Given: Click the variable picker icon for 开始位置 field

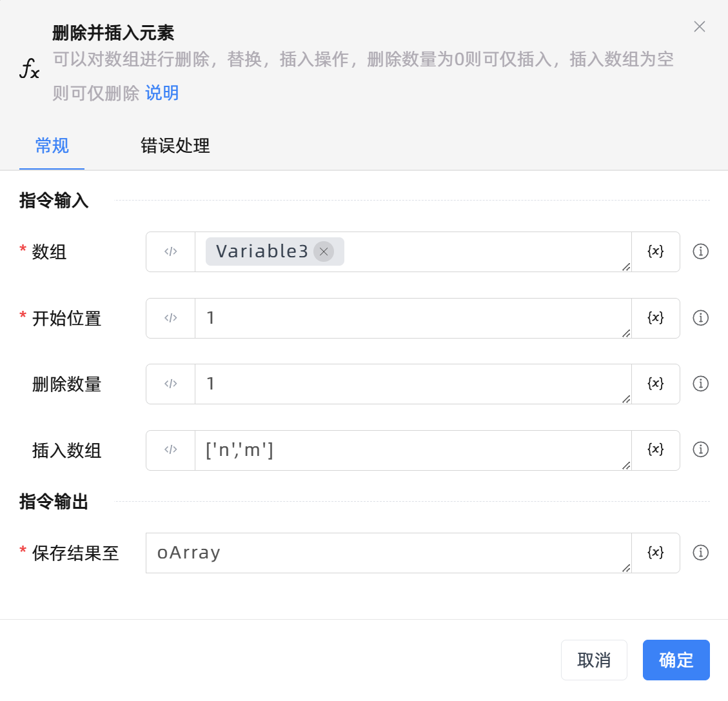Looking at the screenshot, I should pos(655,318).
